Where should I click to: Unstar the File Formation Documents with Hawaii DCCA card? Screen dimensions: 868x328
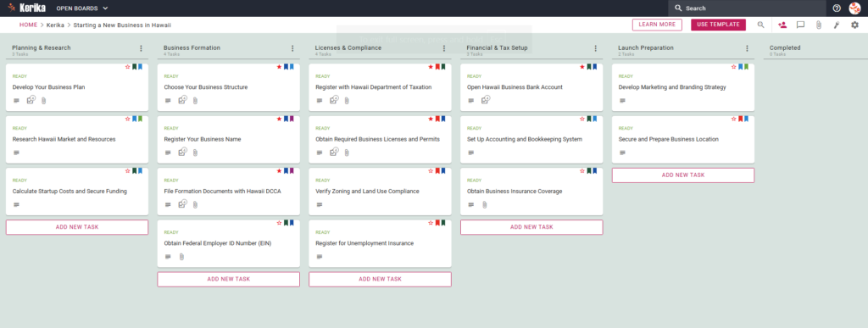pyautogui.click(x=279, y=171)
